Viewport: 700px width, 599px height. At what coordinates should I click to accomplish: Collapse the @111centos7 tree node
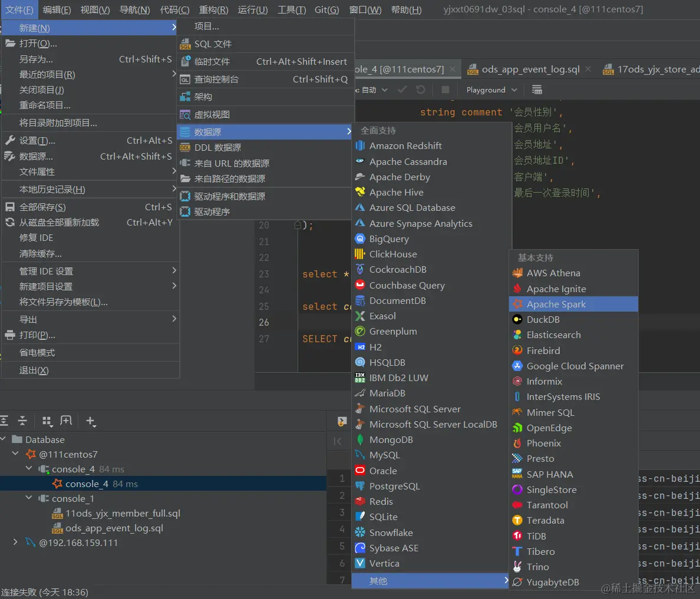coord(16,454)
